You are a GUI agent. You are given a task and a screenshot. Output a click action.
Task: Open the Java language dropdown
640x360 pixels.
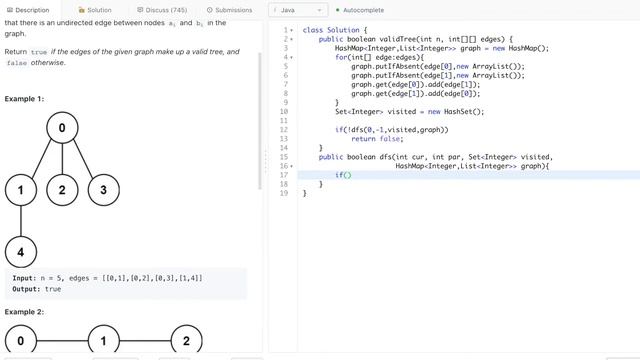click(x=298, y=10)
